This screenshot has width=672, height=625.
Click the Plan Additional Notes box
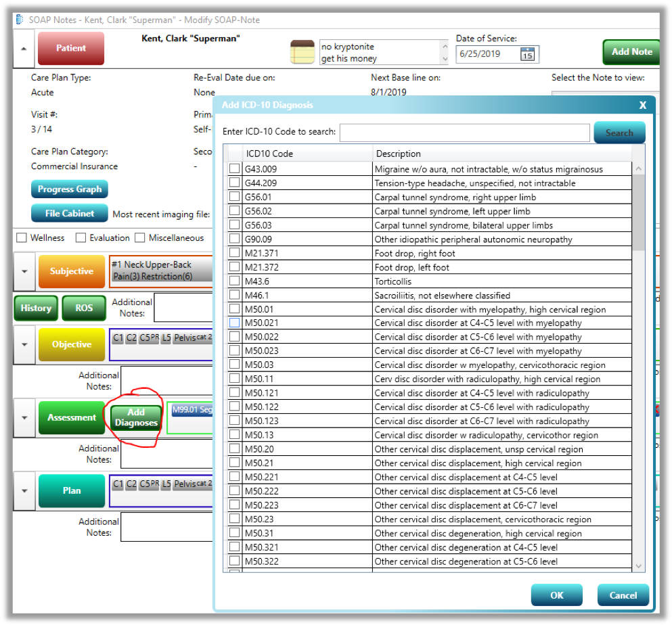pyautogui.click(x=166, y=527)
